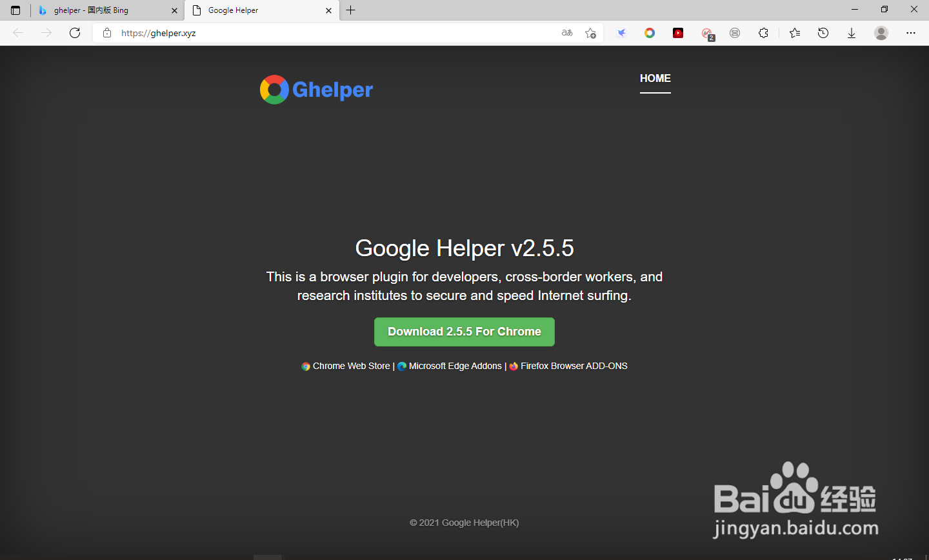
Task: Switch to the ghelper Bing tab
Action: (x=108, y=10)
